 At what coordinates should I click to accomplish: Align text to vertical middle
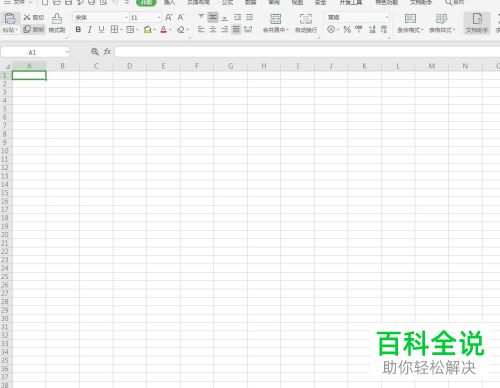coord(213,17)
